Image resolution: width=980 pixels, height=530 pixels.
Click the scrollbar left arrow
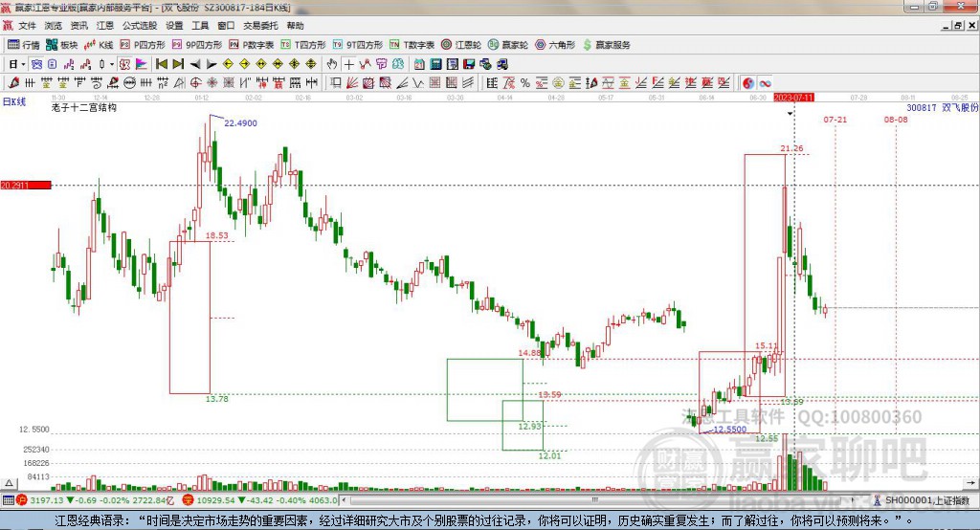pyautogui.click(x=344, y=500)
